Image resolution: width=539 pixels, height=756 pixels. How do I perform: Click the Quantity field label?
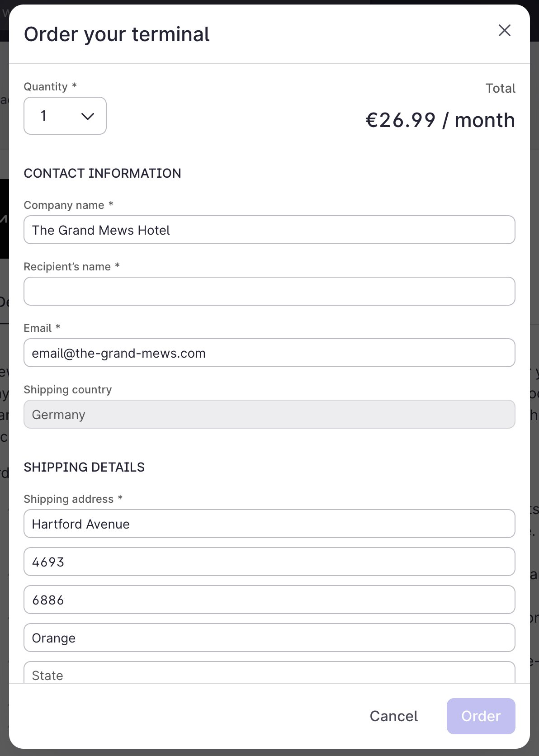click(x=46, y=87)
